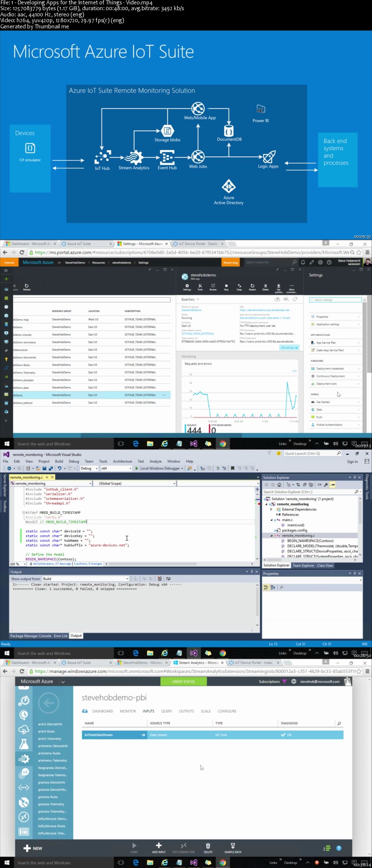Open the (Global Scope) dropdown
372x868 pixels.
coord(135,483)
